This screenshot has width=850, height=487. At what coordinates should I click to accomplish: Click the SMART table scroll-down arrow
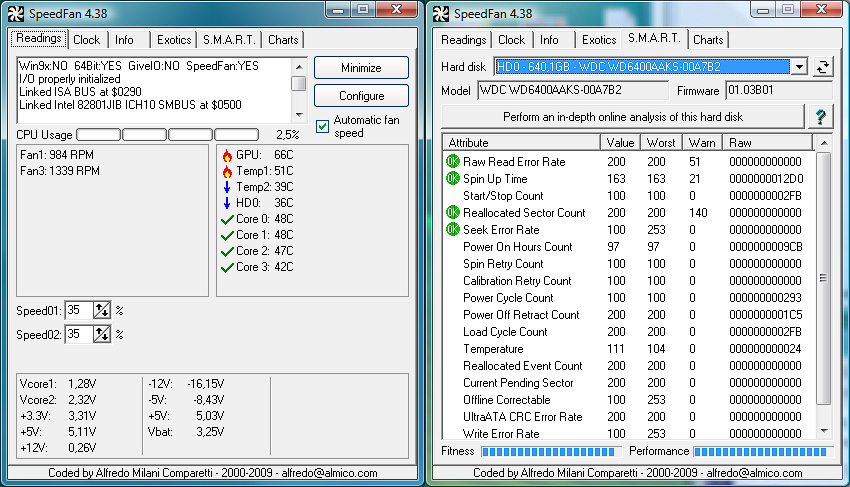click(x=823, y=431)
